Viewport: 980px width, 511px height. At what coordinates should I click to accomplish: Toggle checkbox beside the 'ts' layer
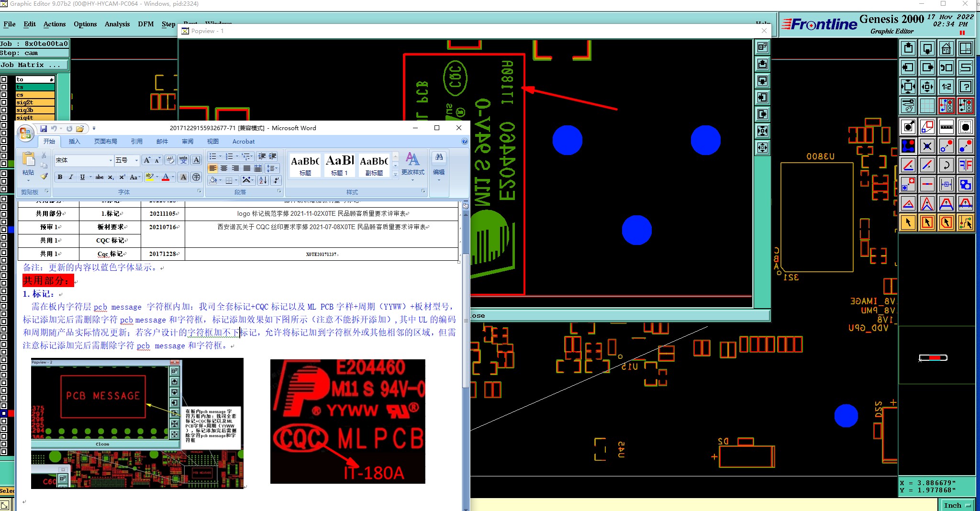click(x=4, y=87)
